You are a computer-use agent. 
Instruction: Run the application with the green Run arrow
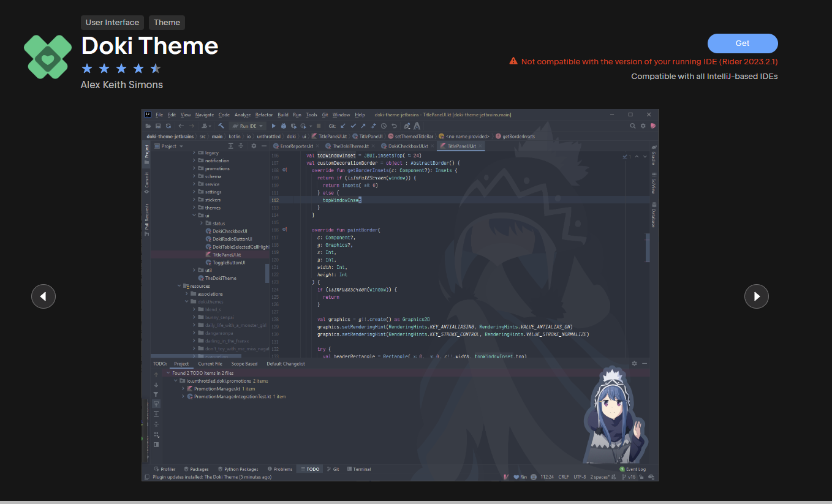(274, 126)
